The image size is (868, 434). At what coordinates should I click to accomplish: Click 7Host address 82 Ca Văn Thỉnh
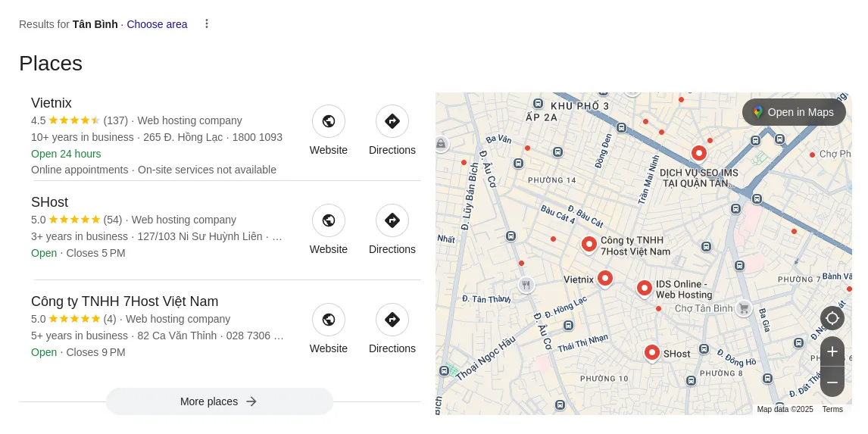177,336
